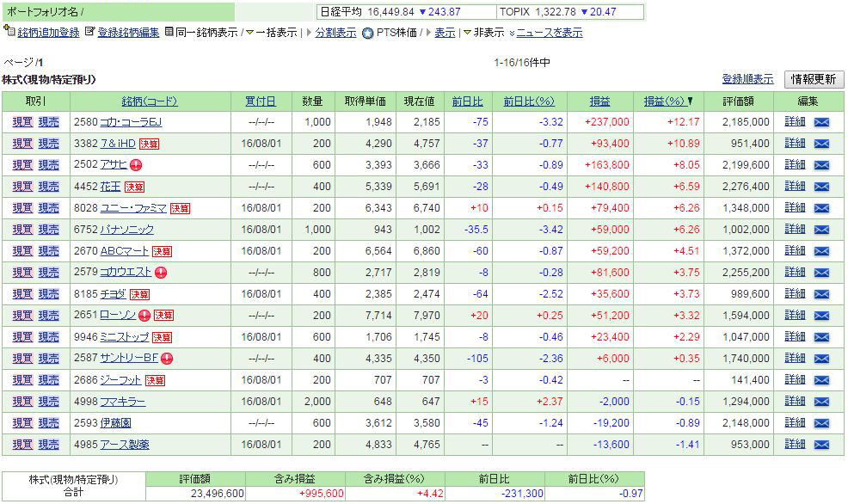Open 詳細 for サントリーBF row
848x504 pixels.
click(x=795, y=358)
